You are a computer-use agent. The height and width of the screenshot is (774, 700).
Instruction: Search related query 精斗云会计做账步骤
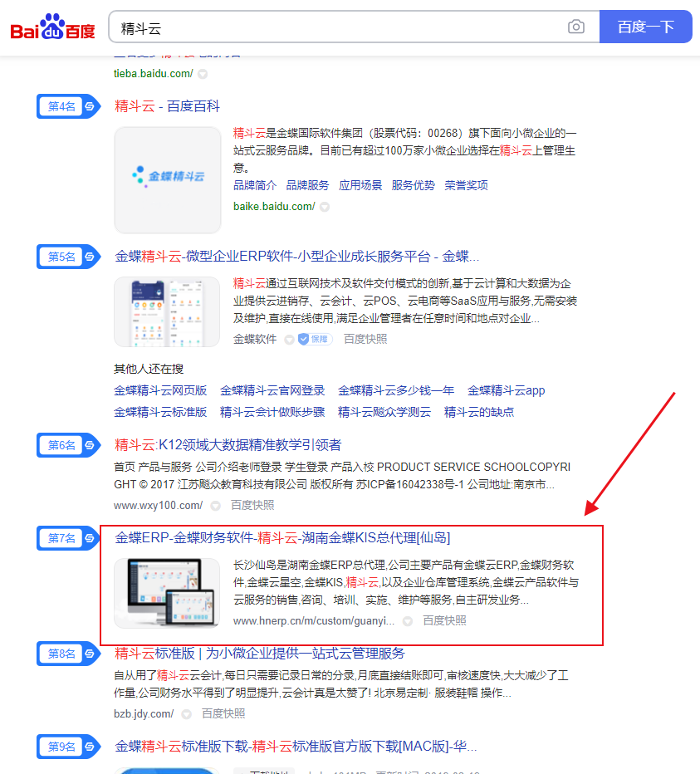272,412
